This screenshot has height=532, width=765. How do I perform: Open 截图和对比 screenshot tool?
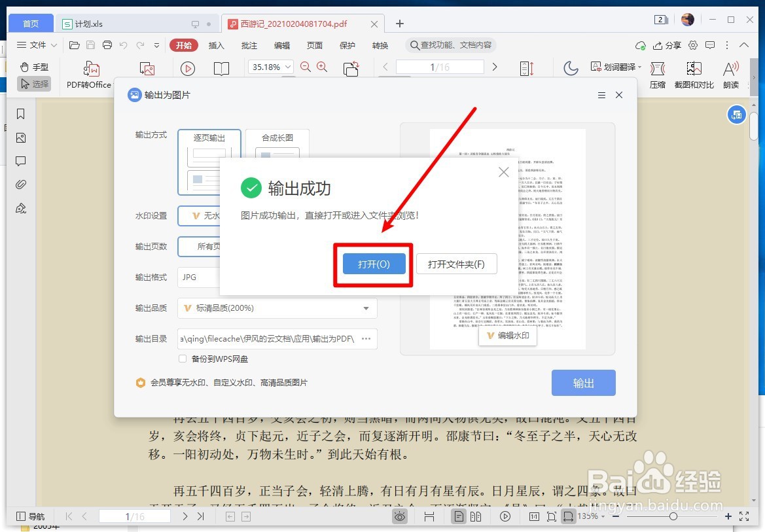(694, 75)
